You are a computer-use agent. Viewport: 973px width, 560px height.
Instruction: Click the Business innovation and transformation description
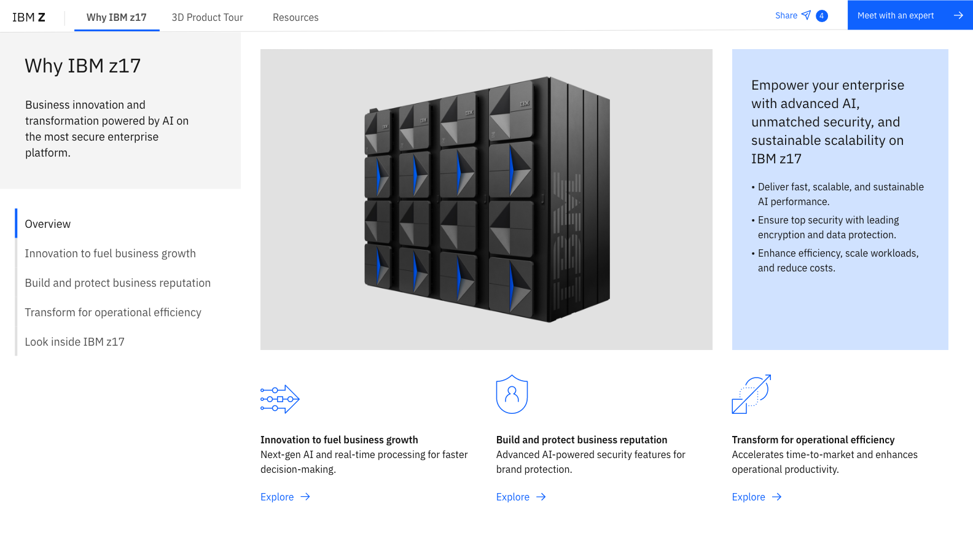107,129
